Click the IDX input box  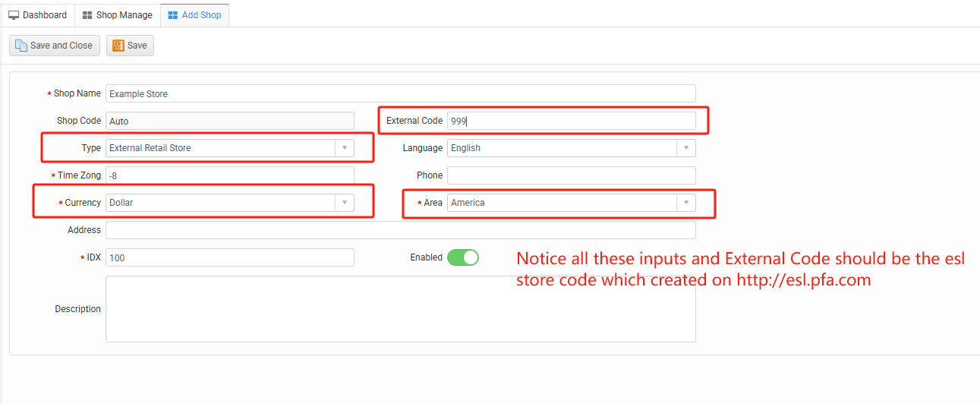point(229,257)
